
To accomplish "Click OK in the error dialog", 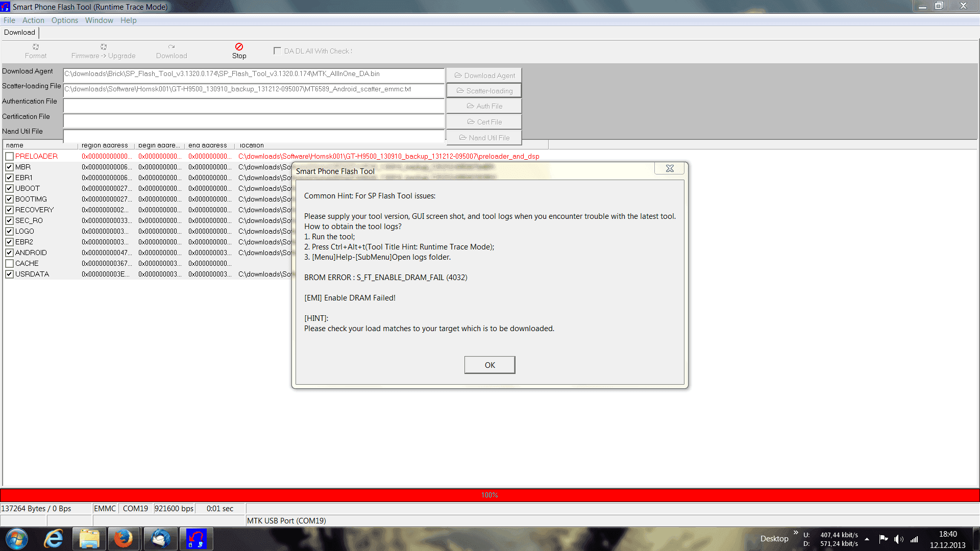I will point(489,365).
